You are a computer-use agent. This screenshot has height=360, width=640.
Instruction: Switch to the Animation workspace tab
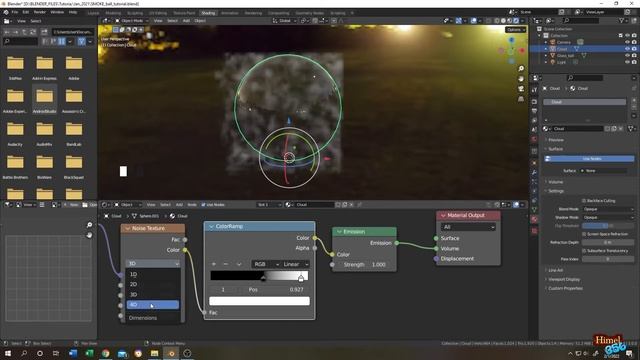click(x=230, y=13)
